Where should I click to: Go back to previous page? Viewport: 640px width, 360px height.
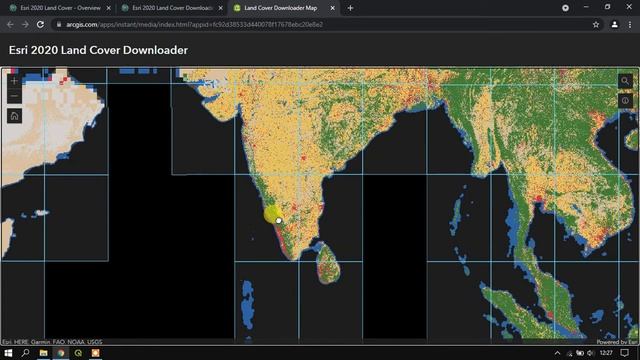click(x=10, y=24)
